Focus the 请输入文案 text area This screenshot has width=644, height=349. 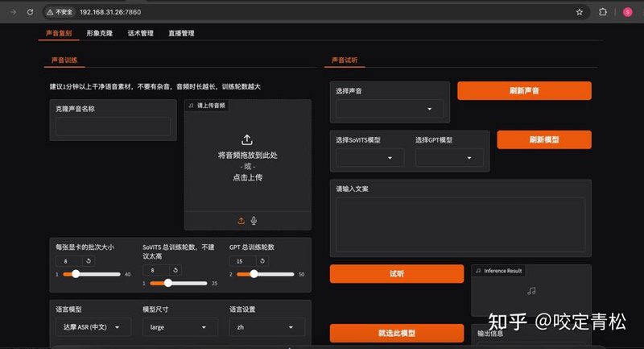[x=460, y=224]
